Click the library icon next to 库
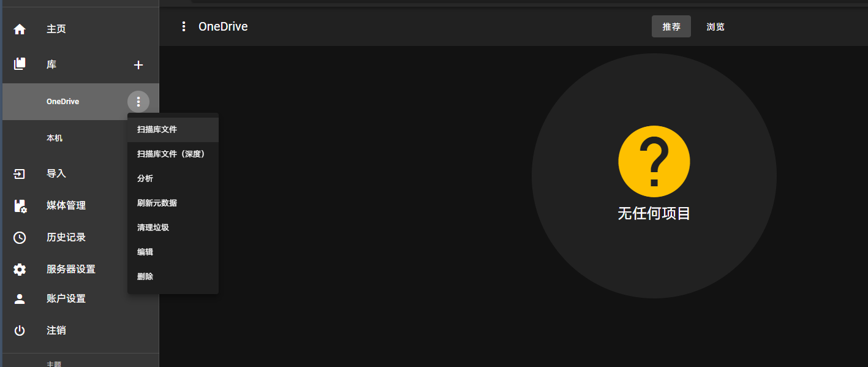Image resolution: width=868 pixels, height=367 pixels. (20, 64)
